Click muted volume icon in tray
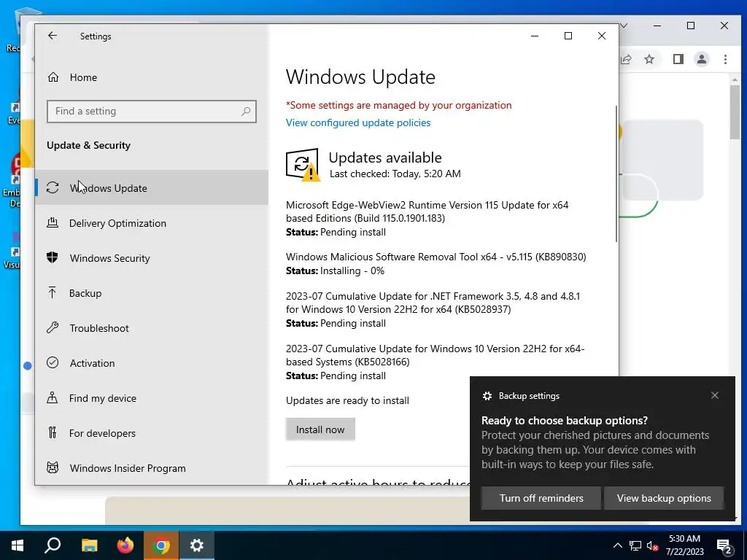This screenshot has width=747, height=560. [x=653, y=545]
